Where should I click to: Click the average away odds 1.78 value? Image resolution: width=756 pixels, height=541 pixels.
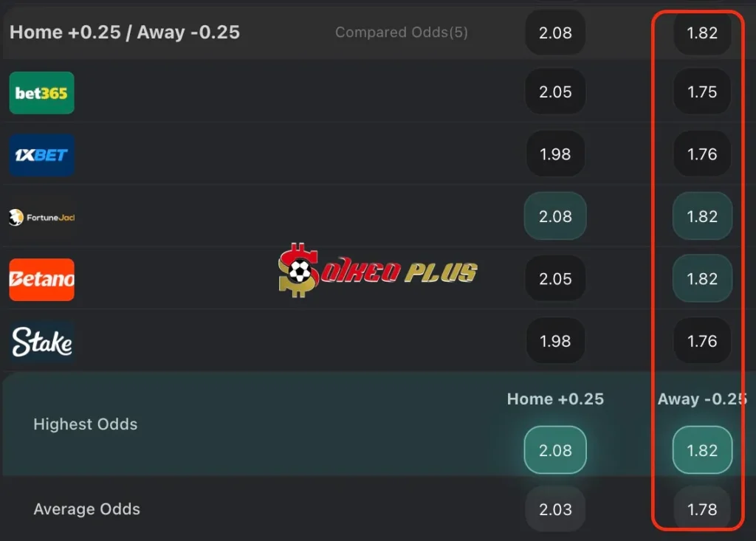(x=702, y=509)
